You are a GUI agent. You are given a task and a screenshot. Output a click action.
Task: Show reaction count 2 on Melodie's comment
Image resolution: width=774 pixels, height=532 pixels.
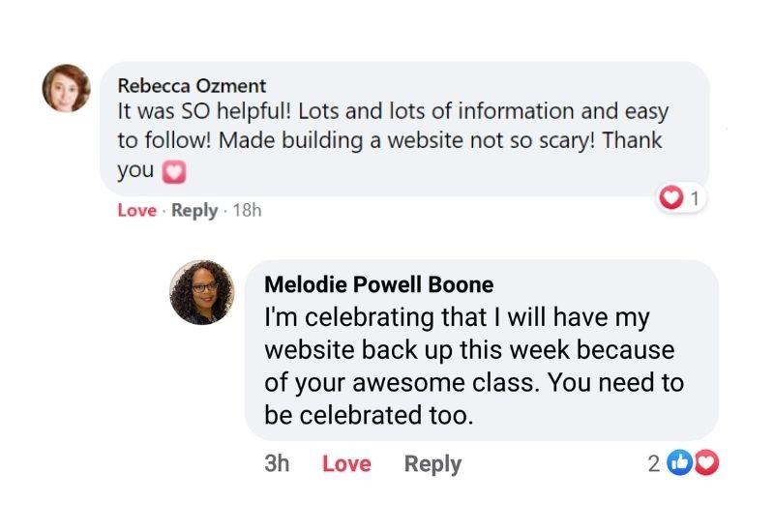654,464
